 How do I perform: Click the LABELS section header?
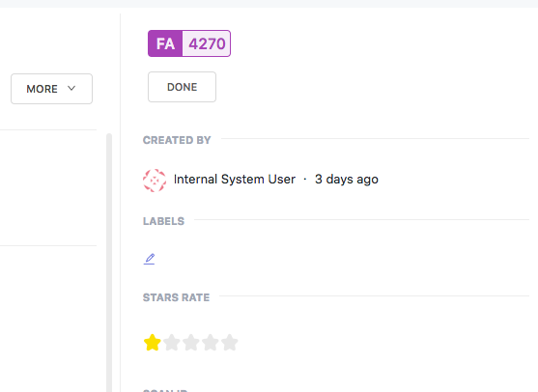[163, 221]
